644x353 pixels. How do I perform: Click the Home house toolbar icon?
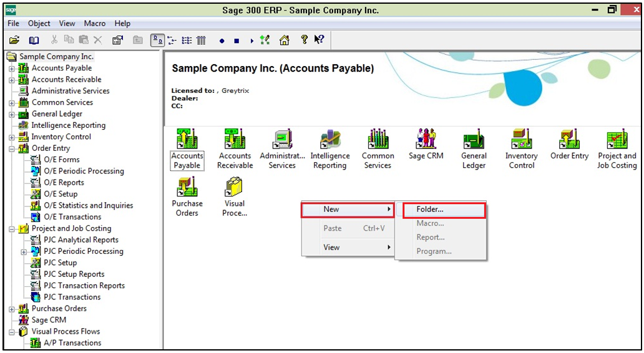[284, 40]
